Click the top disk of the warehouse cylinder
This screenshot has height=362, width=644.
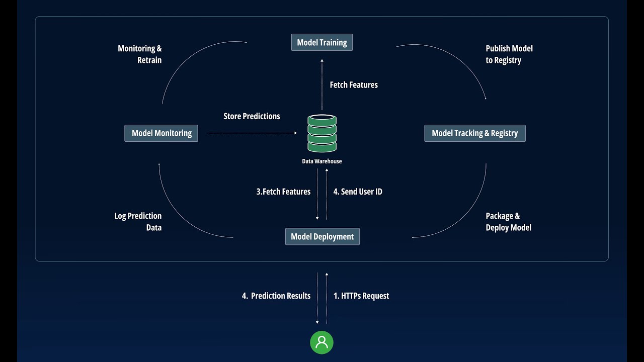322,118
